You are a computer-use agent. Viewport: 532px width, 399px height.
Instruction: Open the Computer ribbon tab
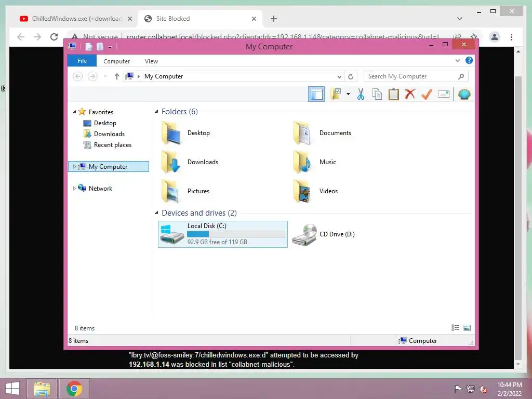click(x=117, y=61)
